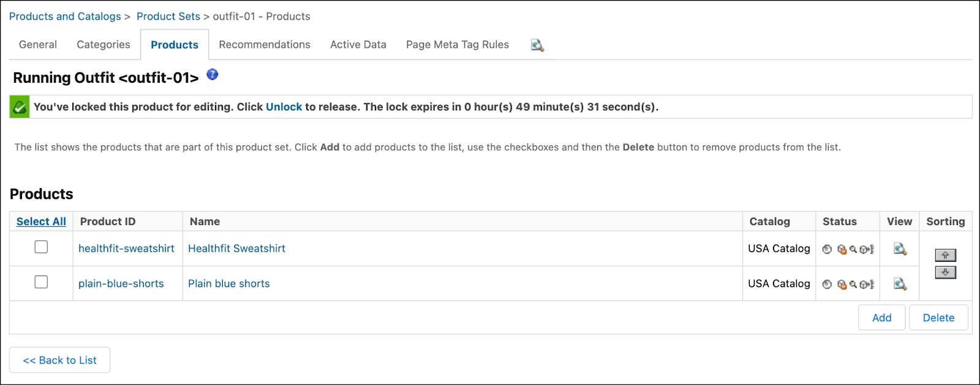Image resolution: width=980 pixels, height=385 pixels.
Task: Open the Plain blue shorts name link
Action: 229,283
